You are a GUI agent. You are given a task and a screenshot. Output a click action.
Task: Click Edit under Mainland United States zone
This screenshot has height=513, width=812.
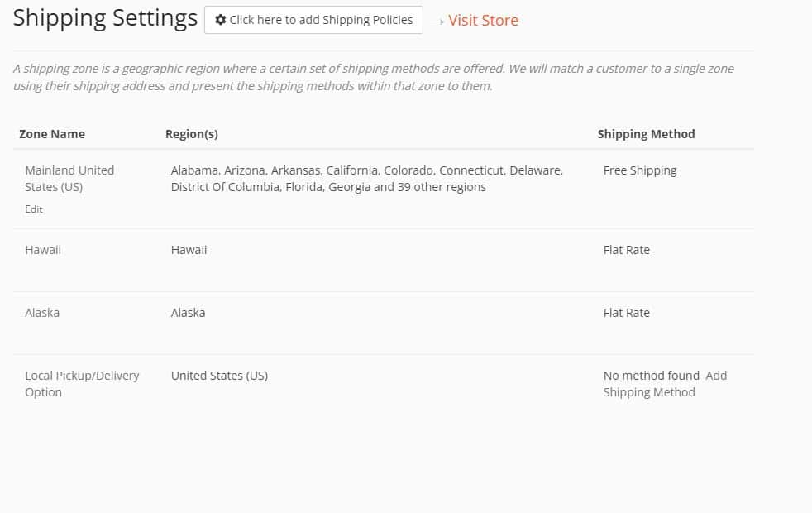click(x=34, y=209)
